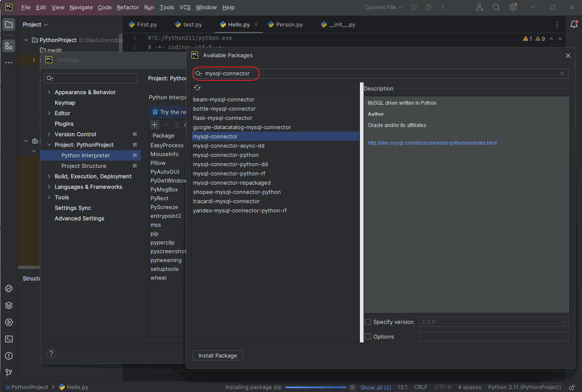Screen dimensions: 582x392
Task: Enable the Options checkbox
Action: coord(368,336)
